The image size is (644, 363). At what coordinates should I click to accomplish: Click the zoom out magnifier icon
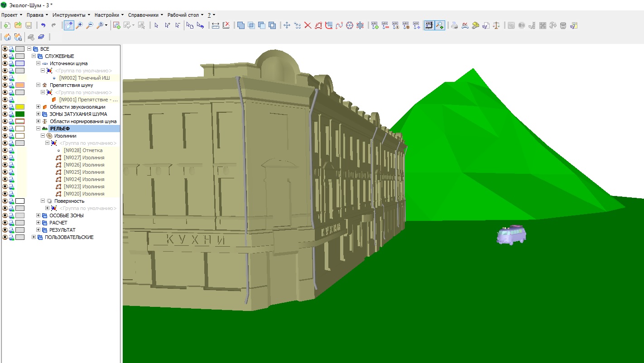pos(90,25)
